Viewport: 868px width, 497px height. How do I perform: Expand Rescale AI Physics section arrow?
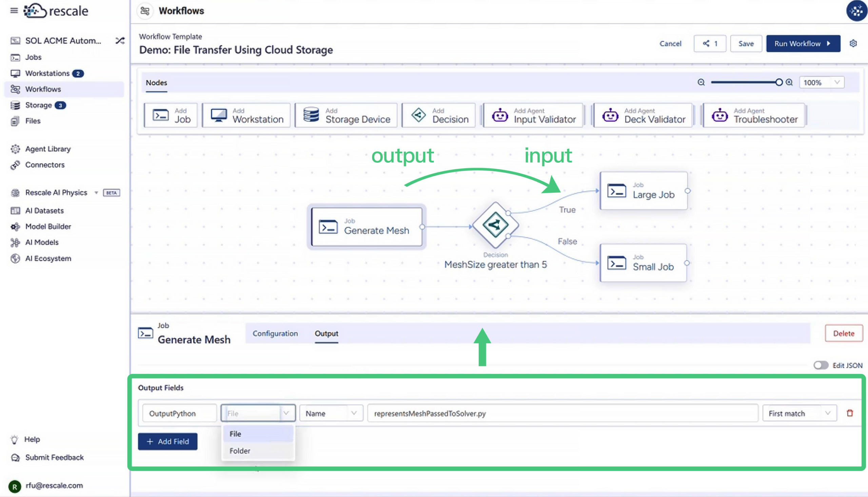[96, 193]
